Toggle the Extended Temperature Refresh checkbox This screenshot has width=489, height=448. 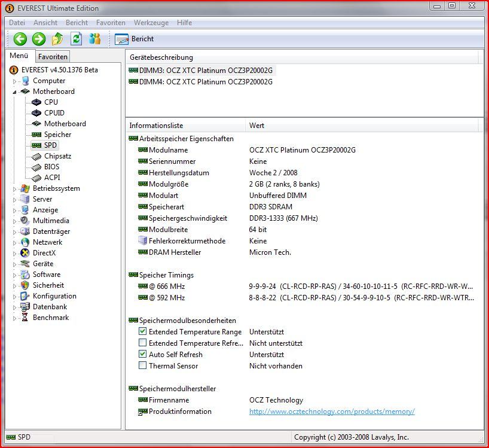pyautogui.click(x=142, y=343)
